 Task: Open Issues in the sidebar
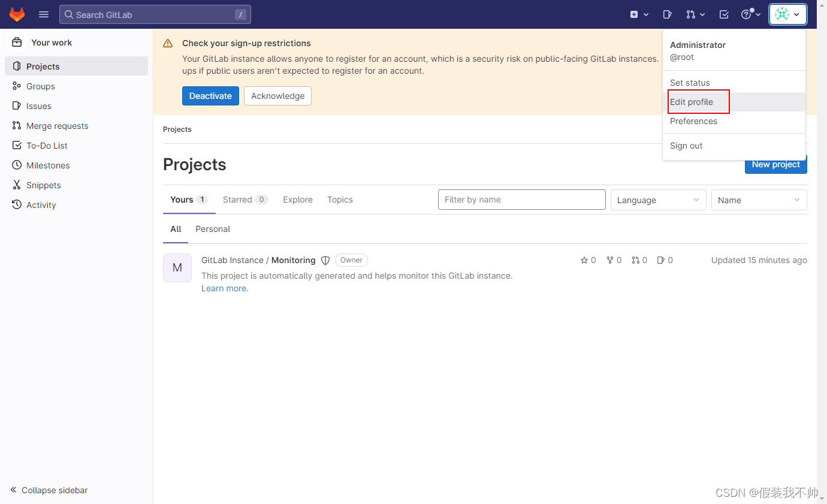point(77,106)
